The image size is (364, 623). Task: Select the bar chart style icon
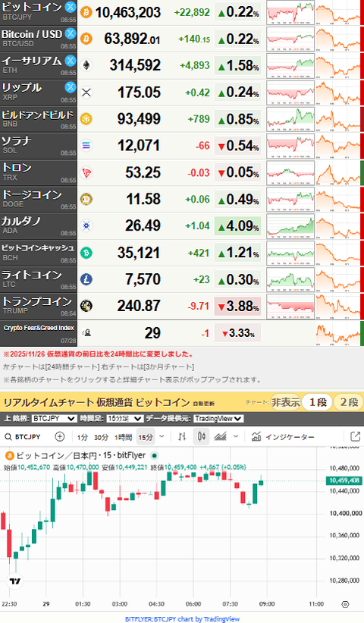pyautogui.click(x=182, y=436)
